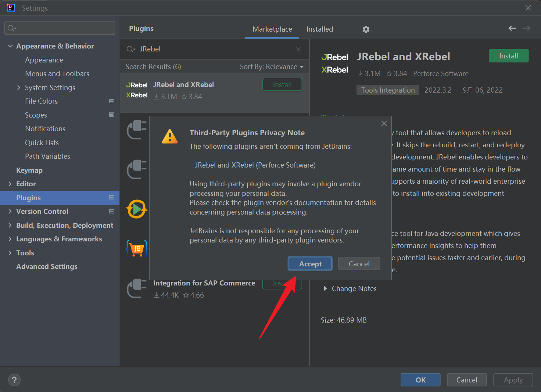Viewport: 541px width, 392px height.
Task: Click the Scopes project-level indicator icon
Action: pyautogui.click(x=112, y=115)
